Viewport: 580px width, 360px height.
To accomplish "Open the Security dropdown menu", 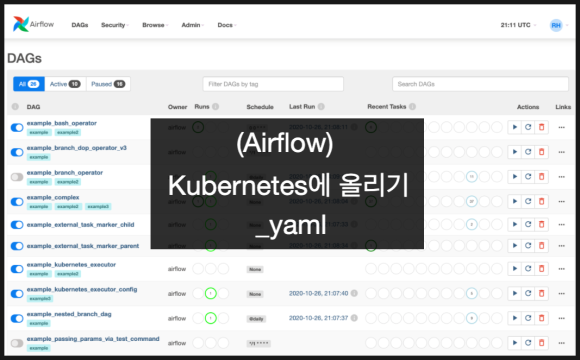I will coord(115,25).
